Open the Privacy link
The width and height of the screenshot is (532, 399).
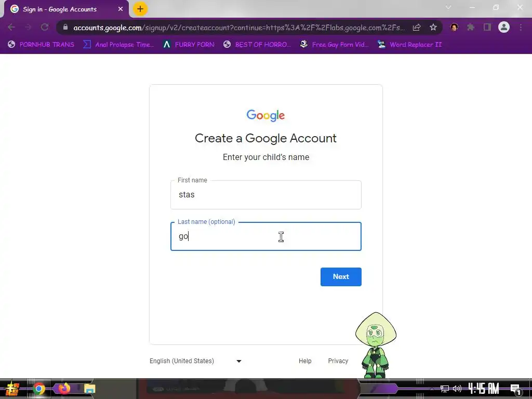tap(338, 361)
